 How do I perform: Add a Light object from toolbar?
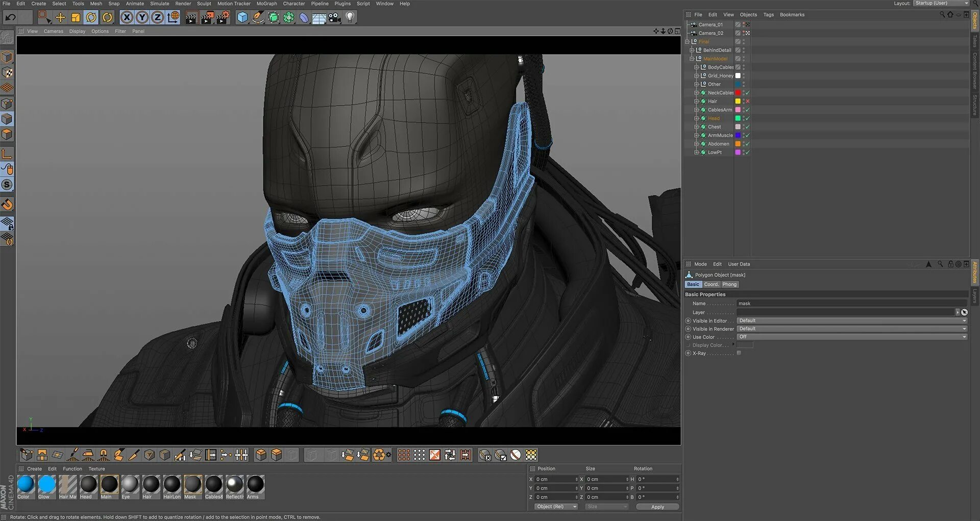point(350,17)
